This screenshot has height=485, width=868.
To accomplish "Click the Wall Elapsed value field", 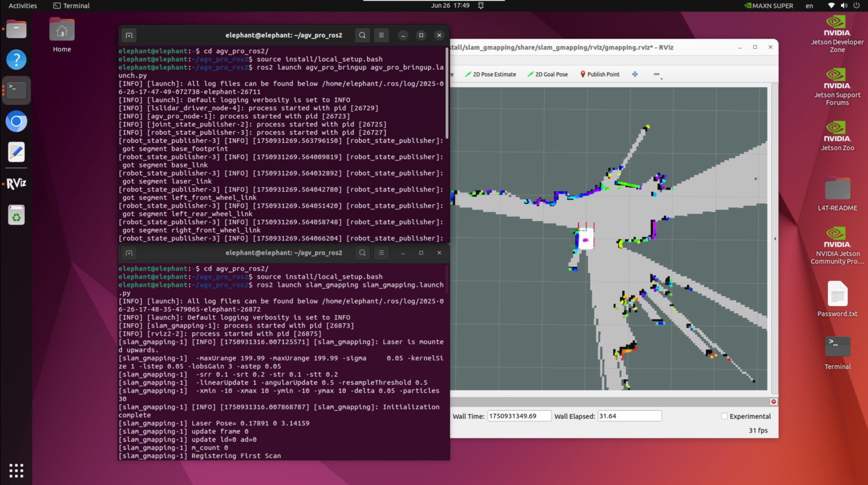I will pos(629,416).
